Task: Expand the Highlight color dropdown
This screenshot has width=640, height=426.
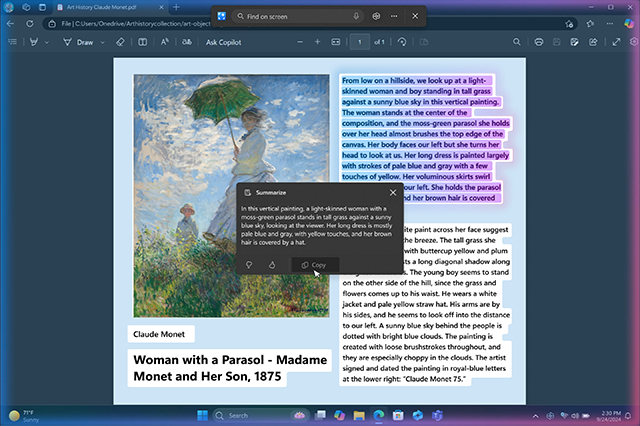Action: (x=47, y=42)
